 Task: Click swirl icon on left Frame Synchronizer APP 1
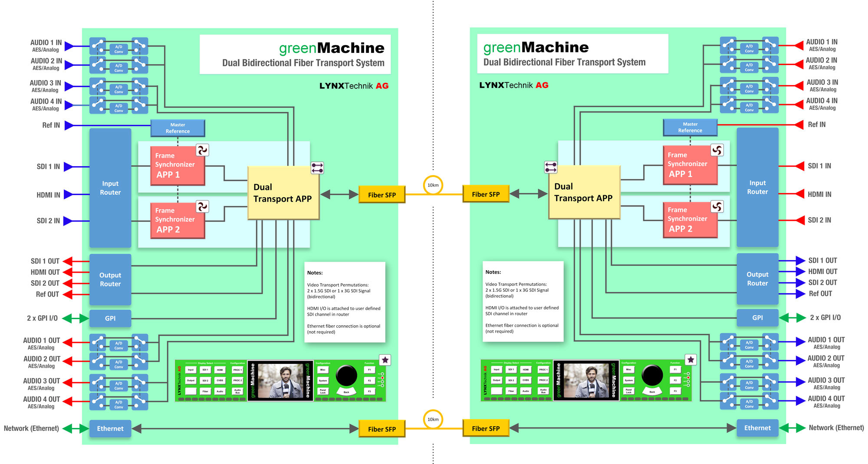click(202, 150)
